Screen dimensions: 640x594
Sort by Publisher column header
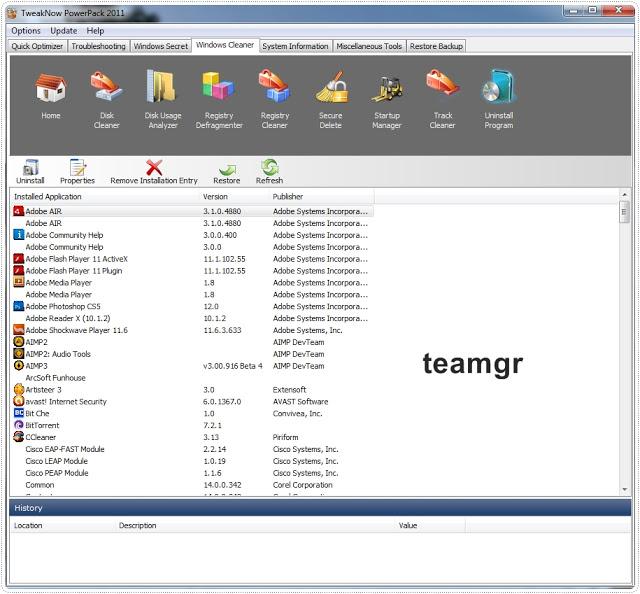point(322,196)
